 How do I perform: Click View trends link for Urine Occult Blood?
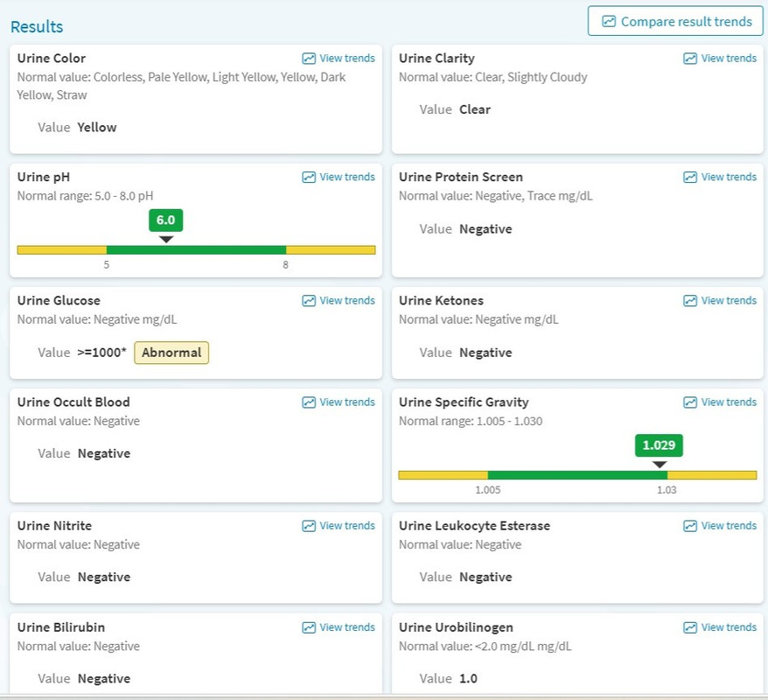[347, 402]
